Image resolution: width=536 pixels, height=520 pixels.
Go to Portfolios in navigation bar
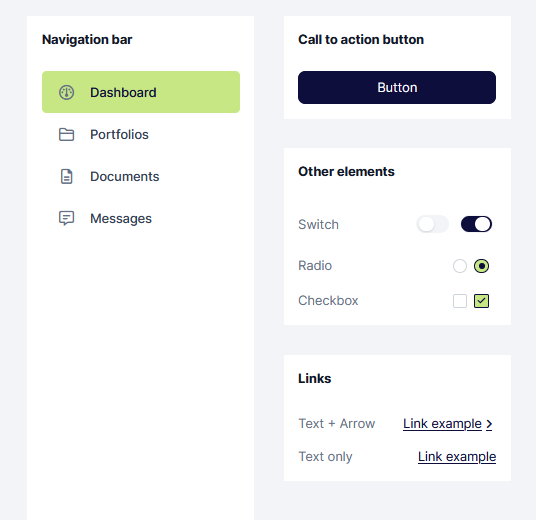point(141,134)
